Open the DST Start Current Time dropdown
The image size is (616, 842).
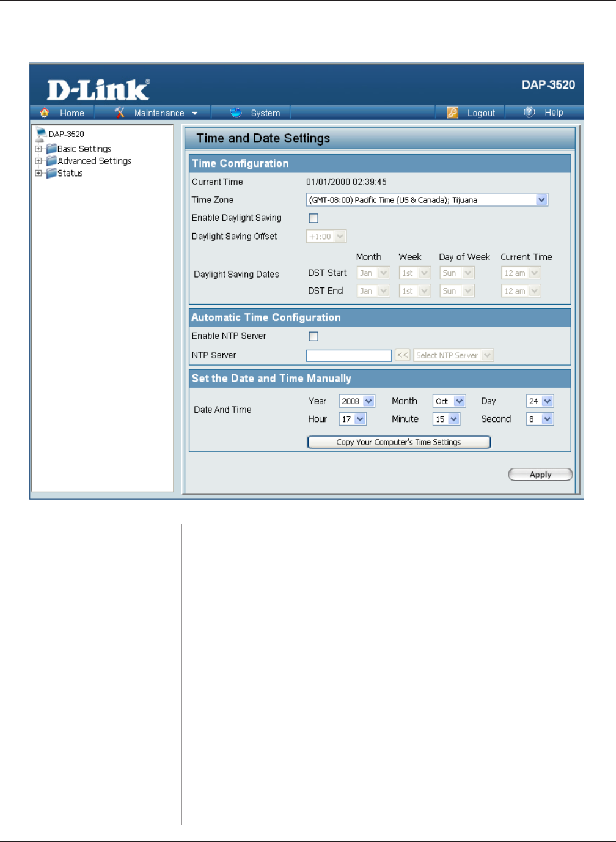[x=521, y=273]
